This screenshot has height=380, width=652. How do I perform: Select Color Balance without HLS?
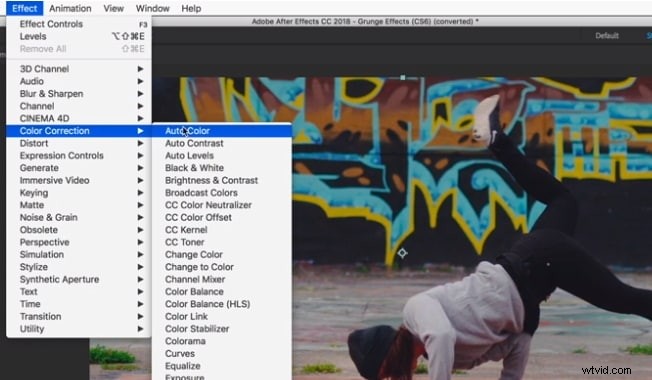coord(222,292)
